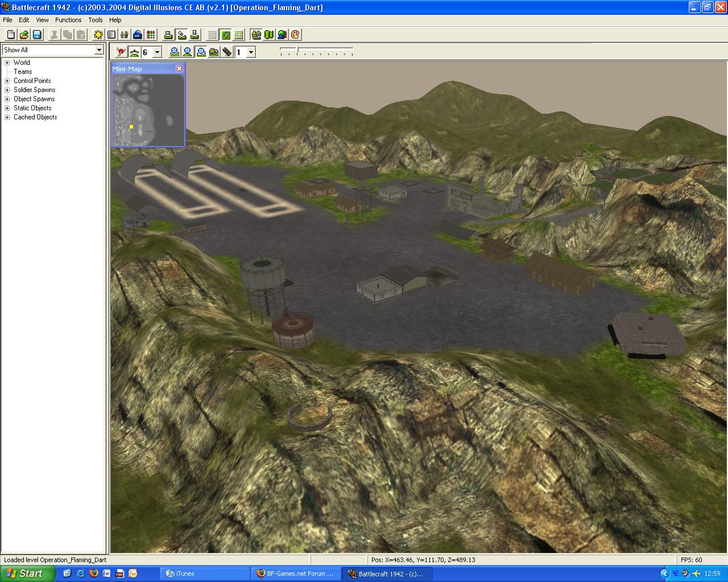Image resolution: width=728 pixels, height=582 pixels.
Task: Open the Tools menu
Action: [95, 20]
